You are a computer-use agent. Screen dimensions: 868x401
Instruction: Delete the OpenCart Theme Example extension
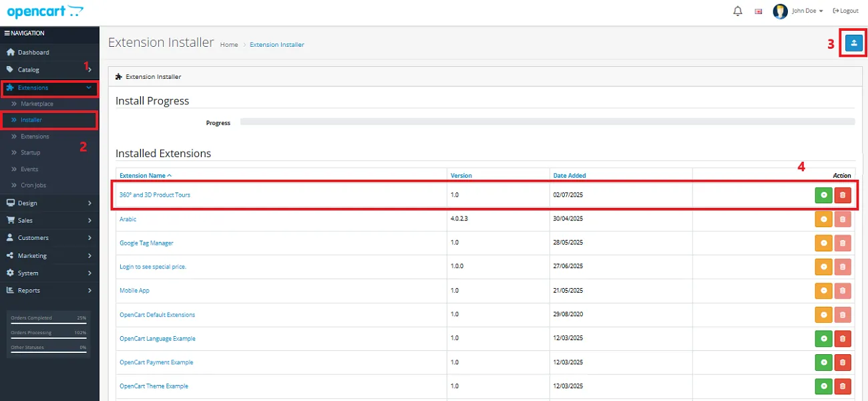click(843, 386)
